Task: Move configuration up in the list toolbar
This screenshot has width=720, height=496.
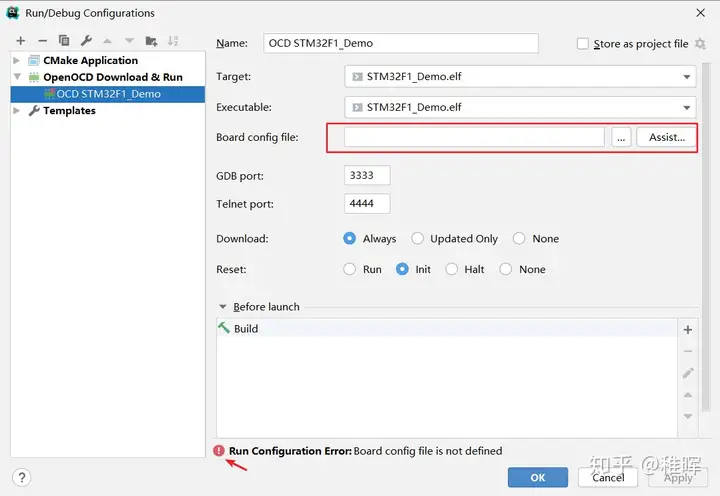Action: pos(107,41)
